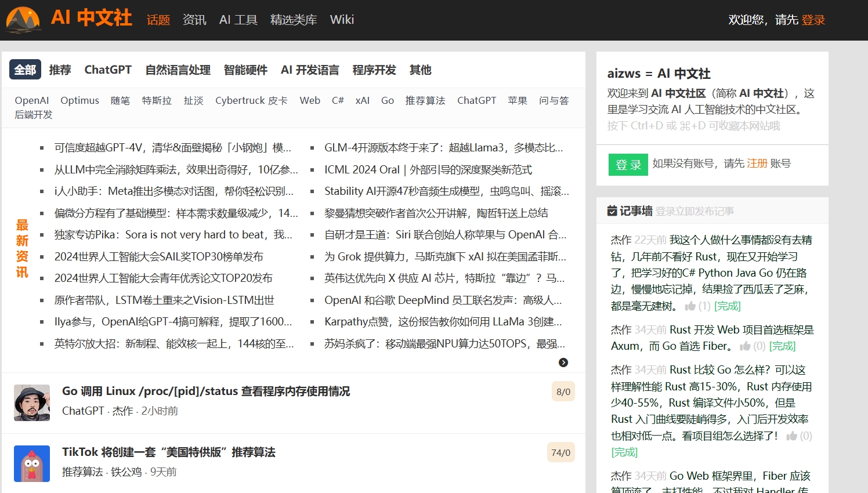Viewport: 868px width, 493px height.
Task: Click the AI 中文社 mountain logo icon
Action: (23, 19)
